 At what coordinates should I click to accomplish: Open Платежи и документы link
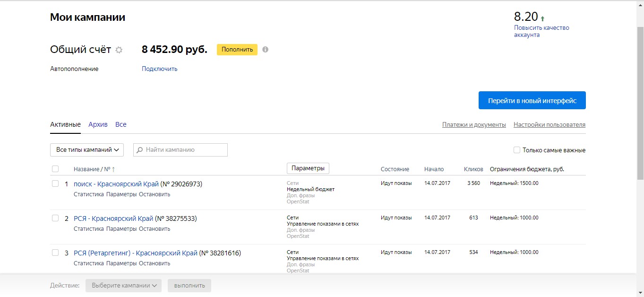pyautogui.click(x=474, y=125)
